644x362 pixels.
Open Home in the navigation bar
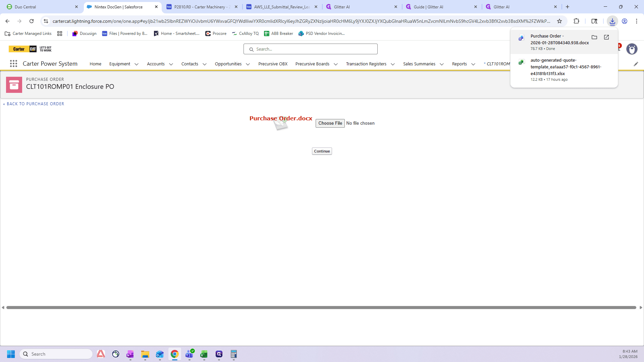click(96, 64)
